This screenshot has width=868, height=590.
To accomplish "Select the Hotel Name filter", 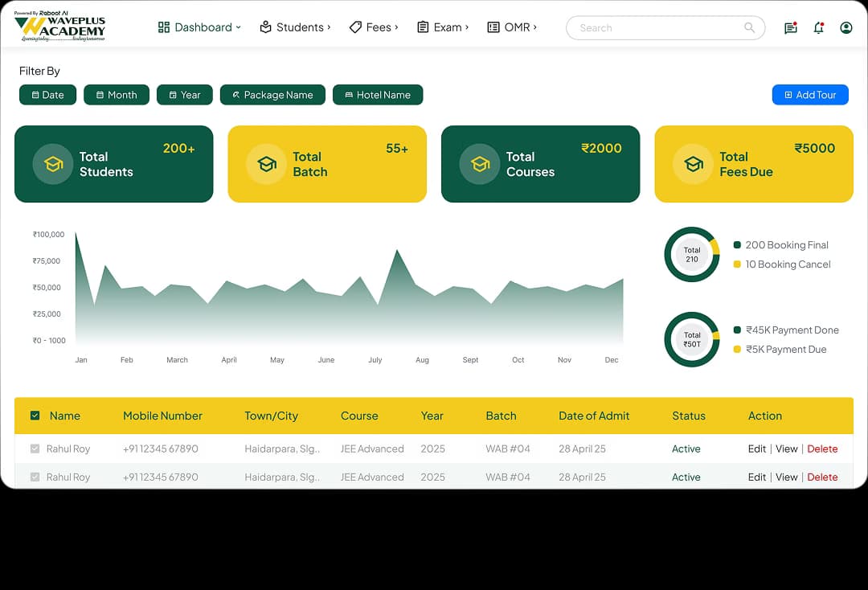I will [378, 94].
